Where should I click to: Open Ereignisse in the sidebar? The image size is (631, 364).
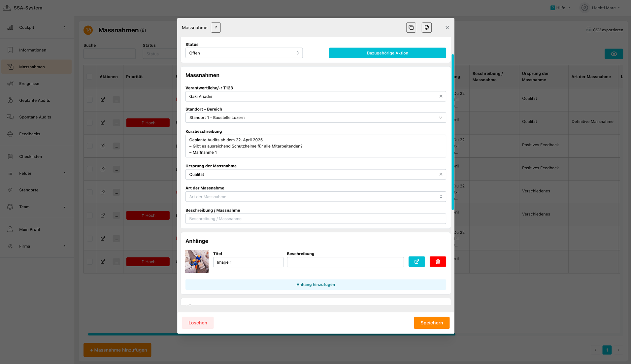(x=29, y=84)
